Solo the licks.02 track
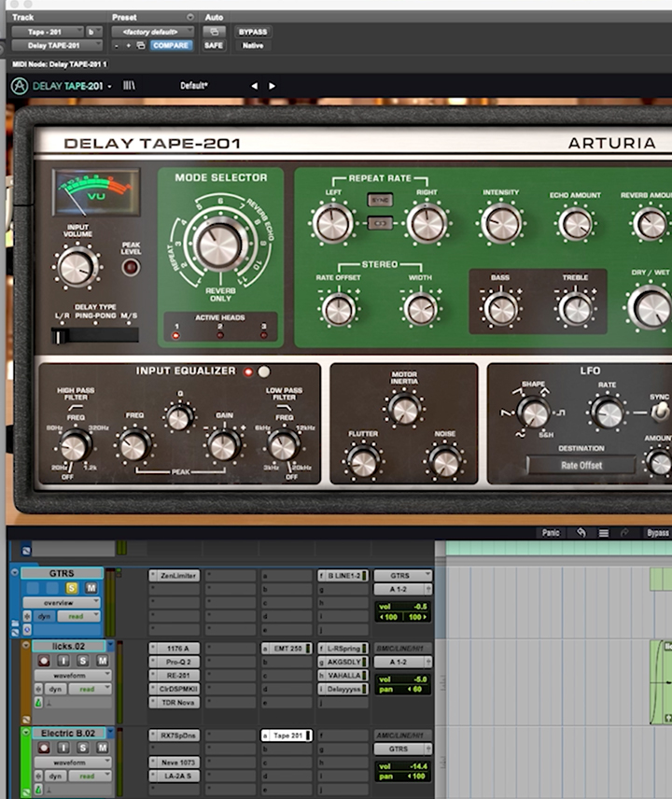This screenshot has height=799, width=672. click(x=83, y=661)
